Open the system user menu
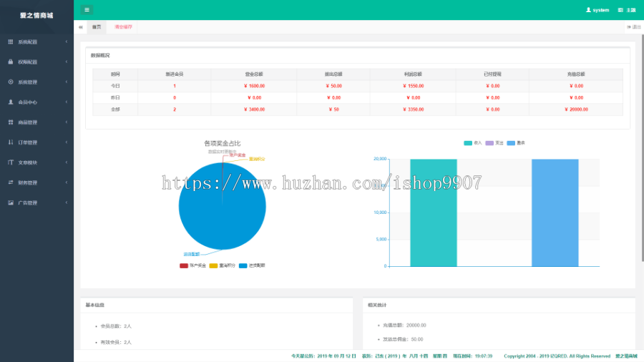This screenshot has height=362, width=644. click(597, 10)
